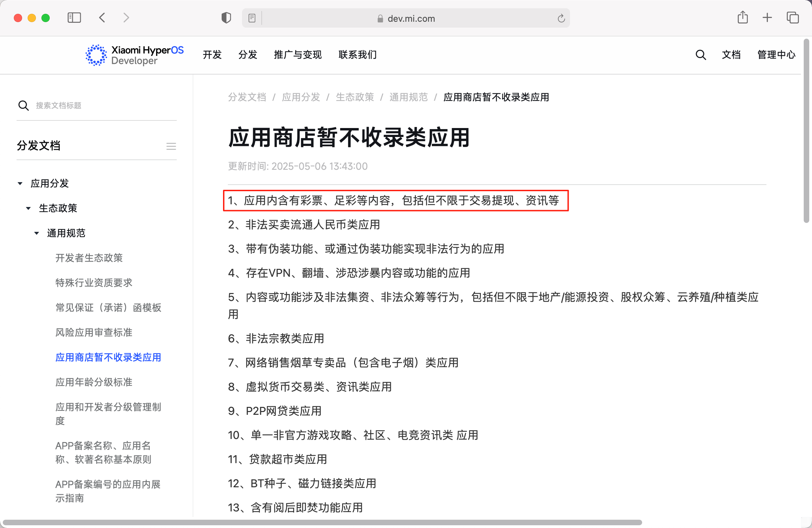Open the site search magnifier icon

(700, 55)
